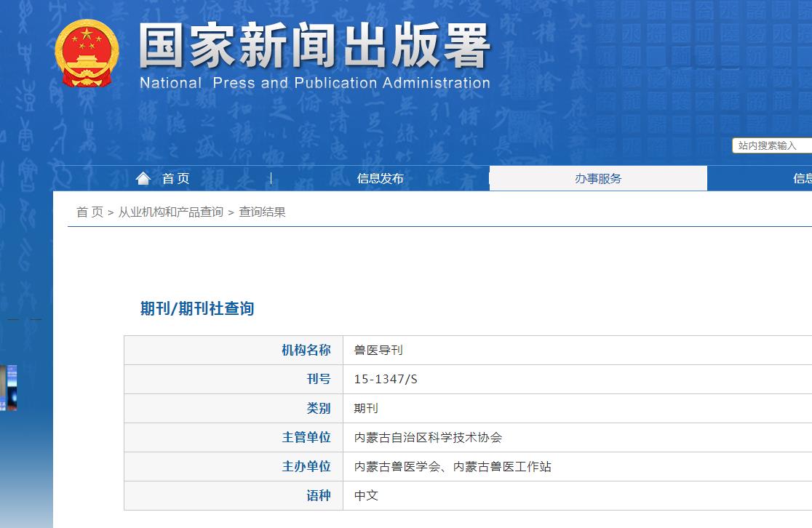
Task: Click the 首页 breadcrumb link
Action: (x=89, y=212)
